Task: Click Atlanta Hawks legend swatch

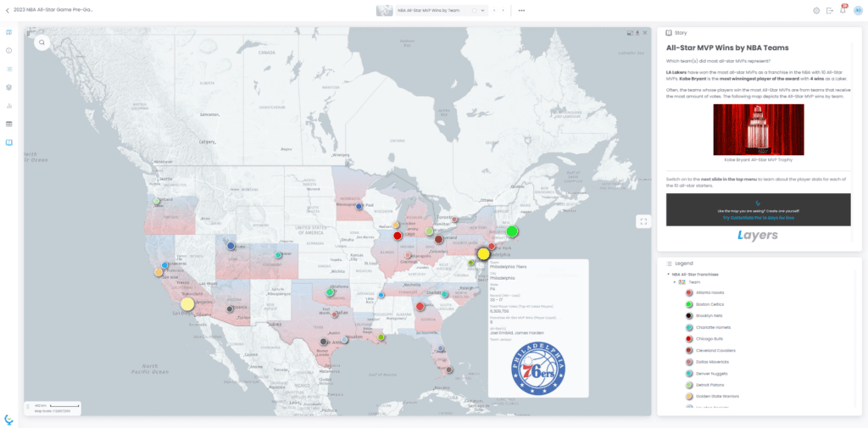Action: point(688,292)
